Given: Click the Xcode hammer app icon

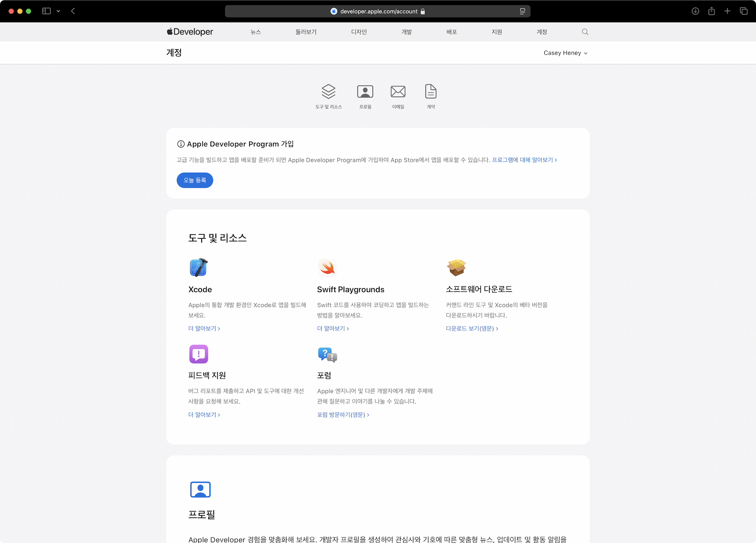Looking at the screenshot, I should tap(198, 268).
